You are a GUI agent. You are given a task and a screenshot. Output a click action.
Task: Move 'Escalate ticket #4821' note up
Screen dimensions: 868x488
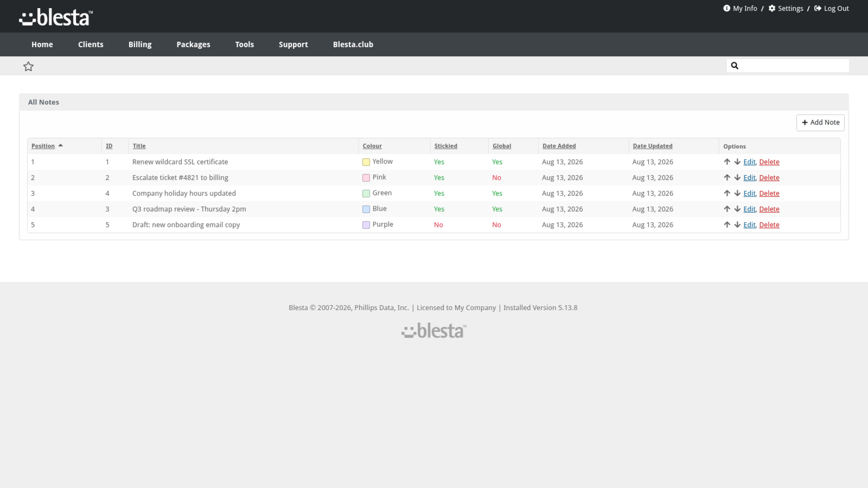tap(727, 178)
